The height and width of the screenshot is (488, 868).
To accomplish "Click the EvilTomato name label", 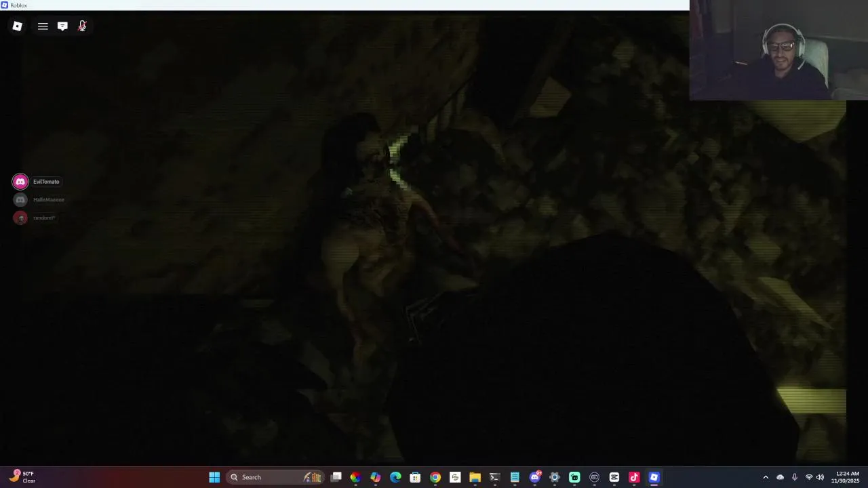I will pyautogui.click(x=46, y=182).
